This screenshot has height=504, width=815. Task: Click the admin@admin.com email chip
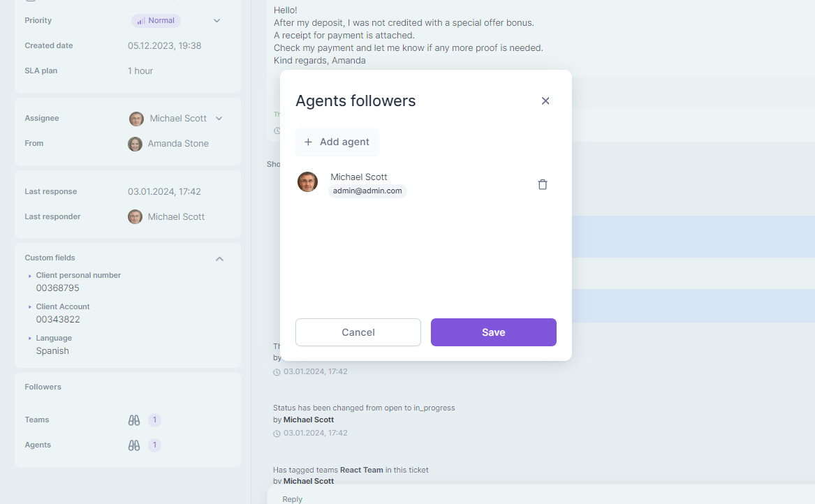click(x=367, y=191)
